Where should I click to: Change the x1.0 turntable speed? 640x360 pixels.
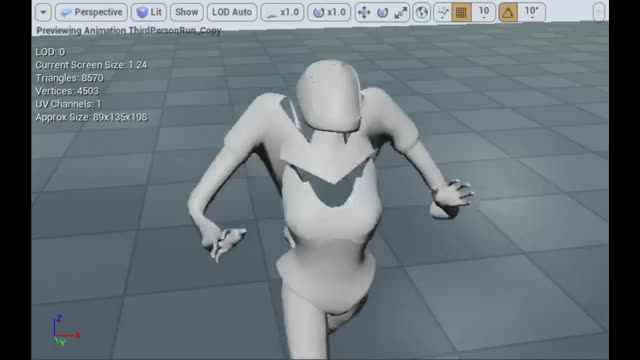click(329, 12)
